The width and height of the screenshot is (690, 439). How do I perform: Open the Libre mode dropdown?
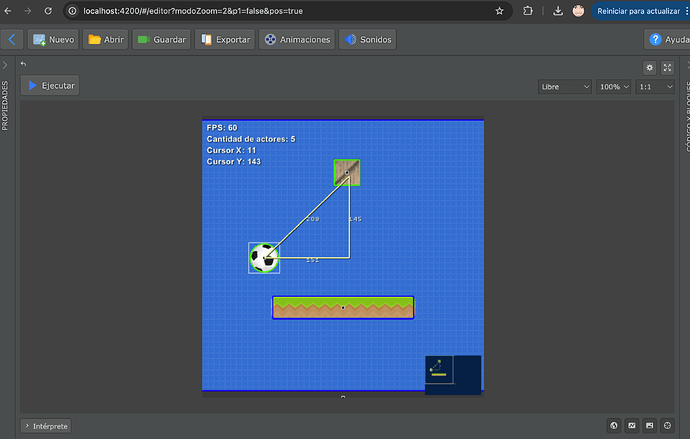(564, 87)
